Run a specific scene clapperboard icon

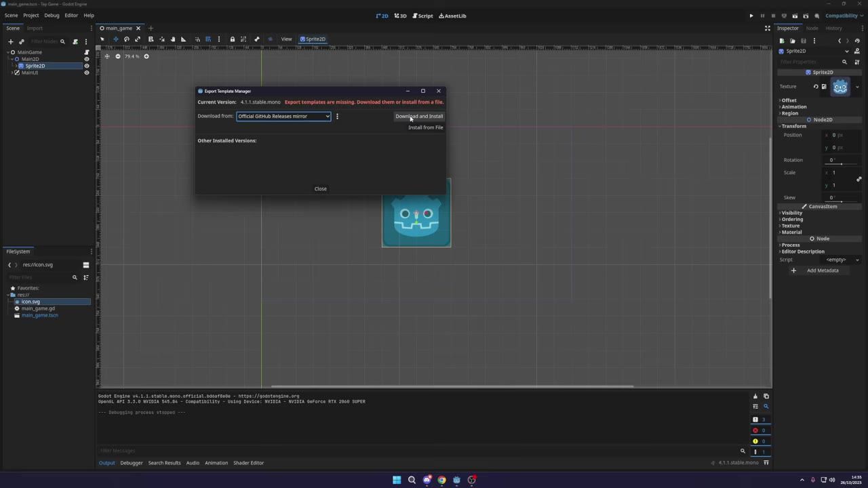point(806,16)
